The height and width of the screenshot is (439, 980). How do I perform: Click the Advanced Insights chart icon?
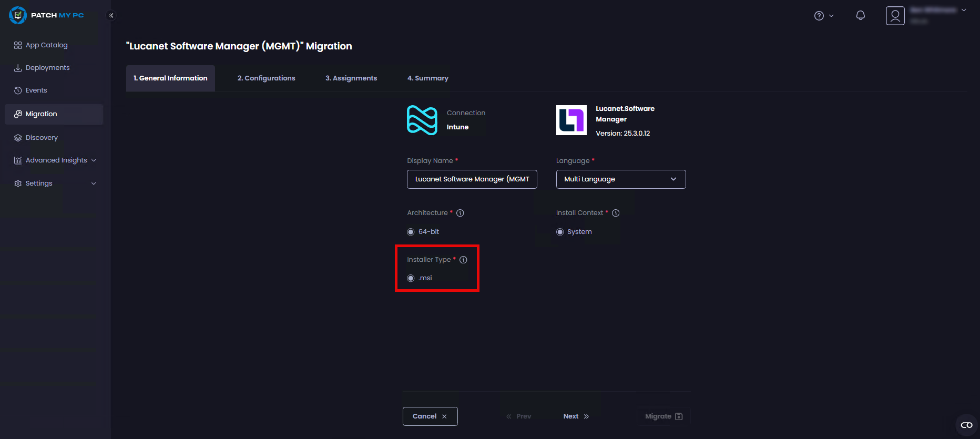point(18,160)
